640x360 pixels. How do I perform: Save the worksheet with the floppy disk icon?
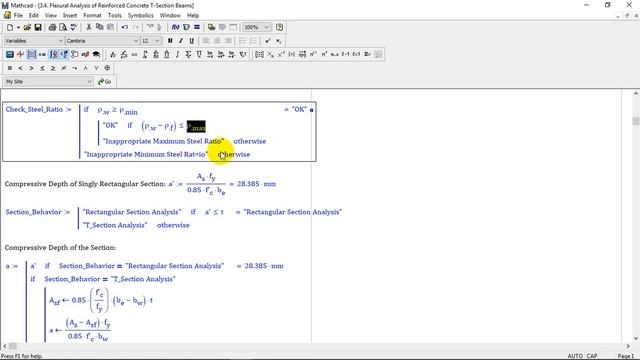coord(38,27)
